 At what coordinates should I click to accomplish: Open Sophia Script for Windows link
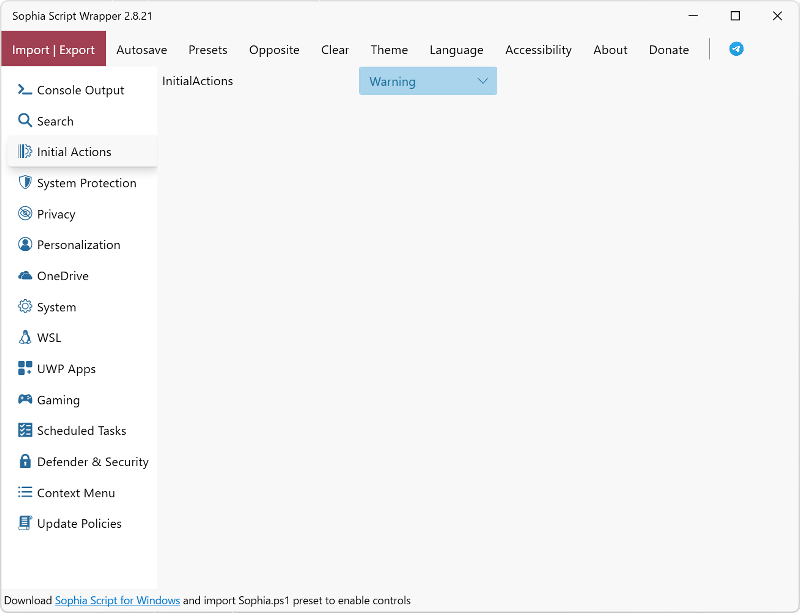click(117, 601)
